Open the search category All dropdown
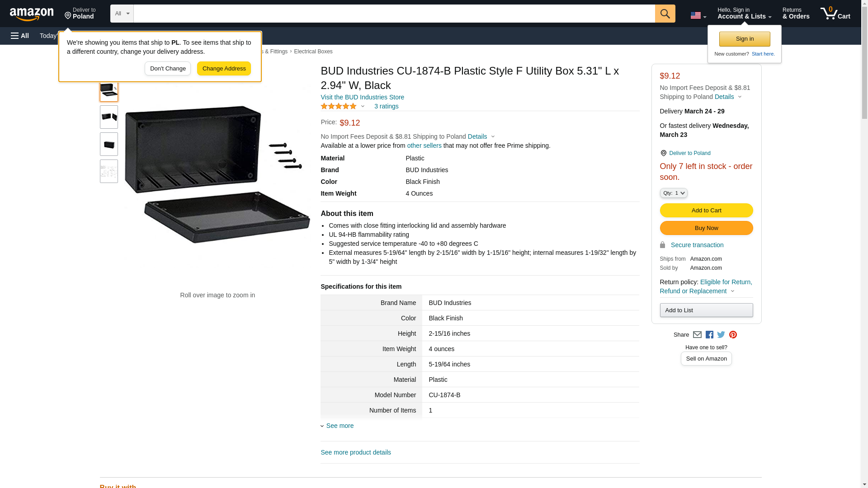Screen dimensions: 868x488 (122, 14)
